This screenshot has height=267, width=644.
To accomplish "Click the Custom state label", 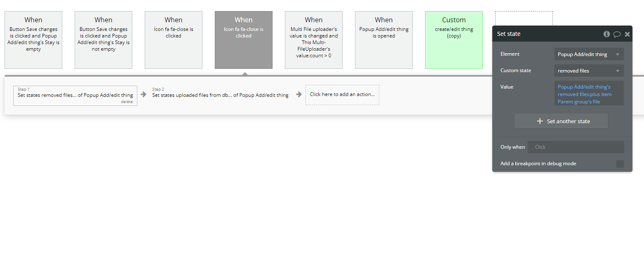I will [516, 70].
